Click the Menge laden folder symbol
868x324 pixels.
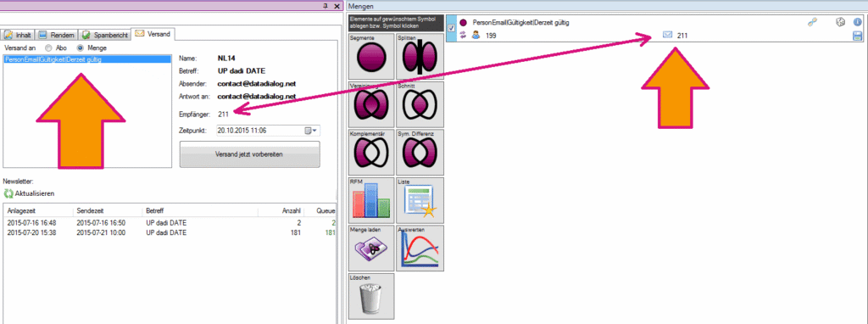pyautogui.click(x=371, y=249)
